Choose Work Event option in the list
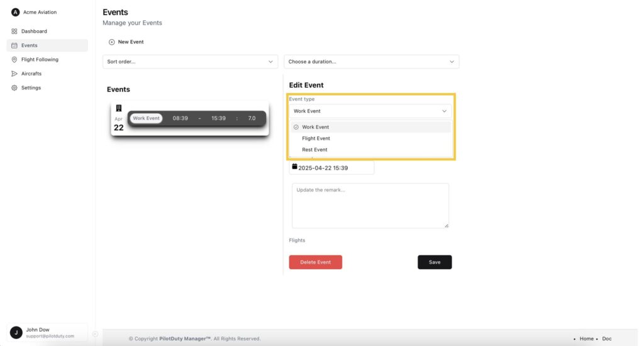This screenshot has height=346, width=644. point(370,127)
